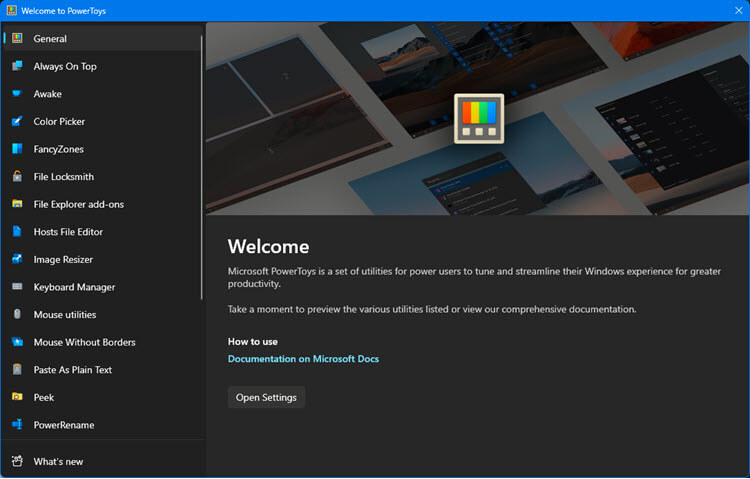Click the Keyboard Manager keyboard icon
The width and height of the screenshot is (750, 479).
click(17, 287)
